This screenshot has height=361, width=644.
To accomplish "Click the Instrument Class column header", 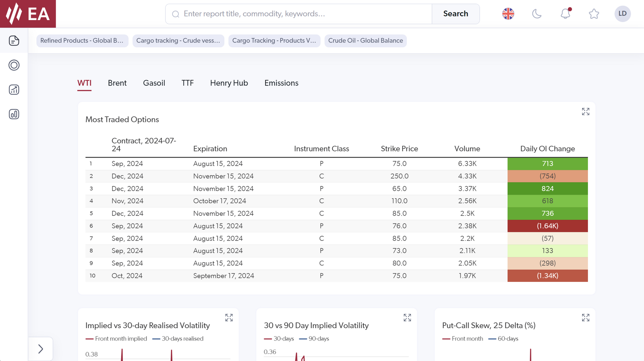I will pos(321,149).
